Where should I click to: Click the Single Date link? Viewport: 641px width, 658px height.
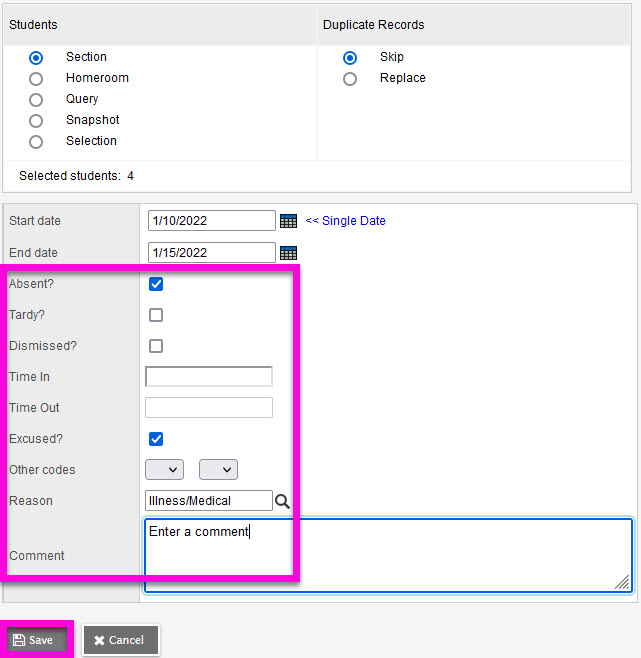point(345,221)
